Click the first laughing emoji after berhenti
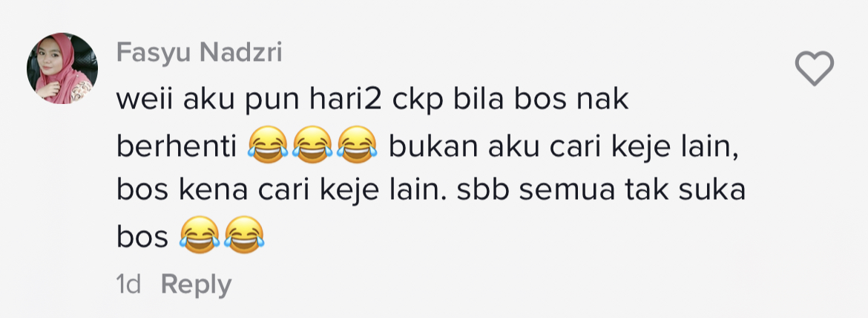The image size is (868, 318). tap(268, 146)
